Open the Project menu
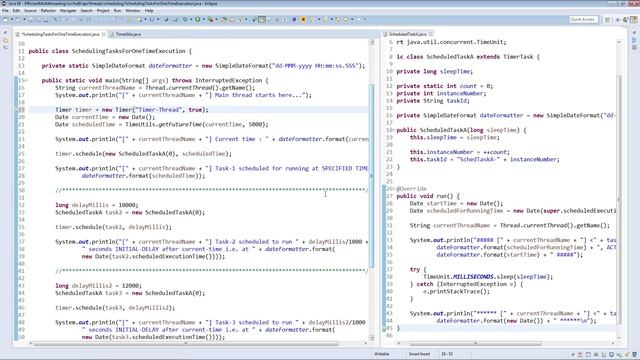640x360 pixels. point(103,11)
